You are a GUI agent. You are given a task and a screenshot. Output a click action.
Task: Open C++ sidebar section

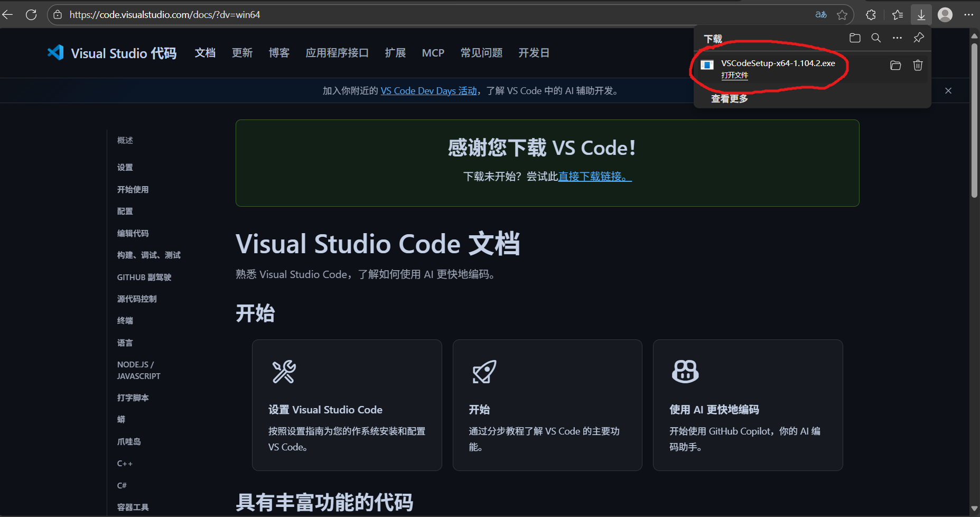[x=125, y=464]
